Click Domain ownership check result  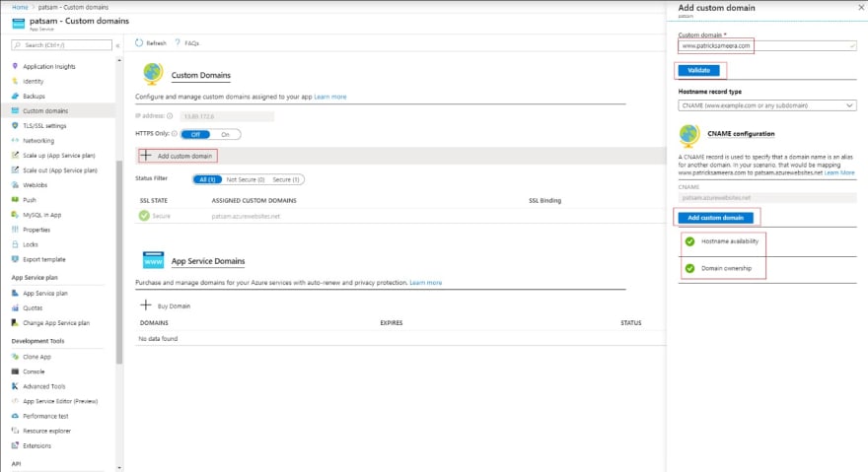click(x=718, y=268)
